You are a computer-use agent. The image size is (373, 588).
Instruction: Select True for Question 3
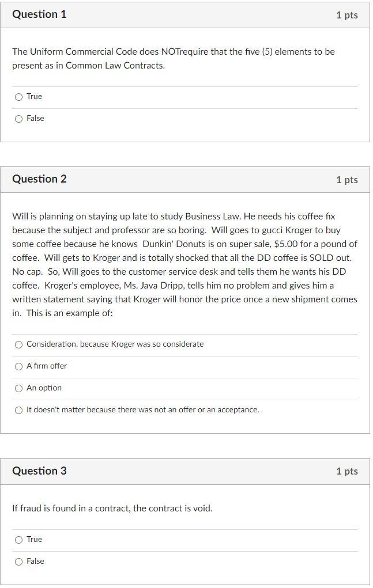click(x=18, y=540)
